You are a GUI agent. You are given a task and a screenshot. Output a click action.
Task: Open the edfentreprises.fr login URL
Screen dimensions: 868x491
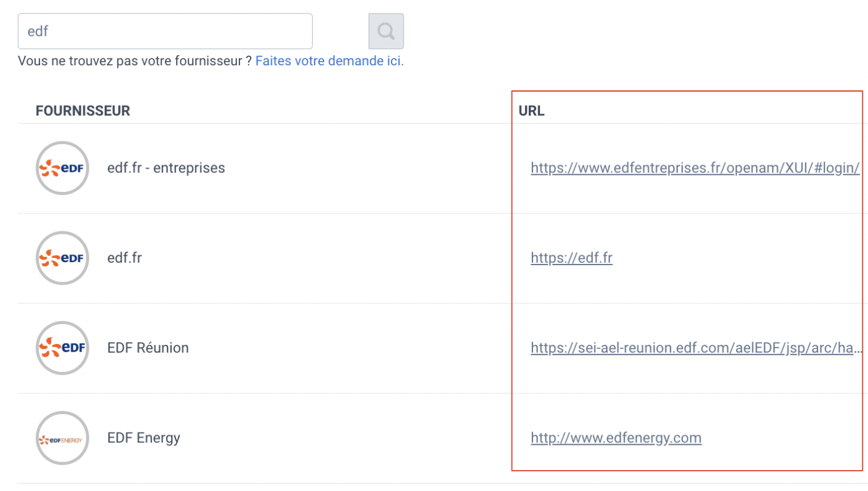coord(695,168)
